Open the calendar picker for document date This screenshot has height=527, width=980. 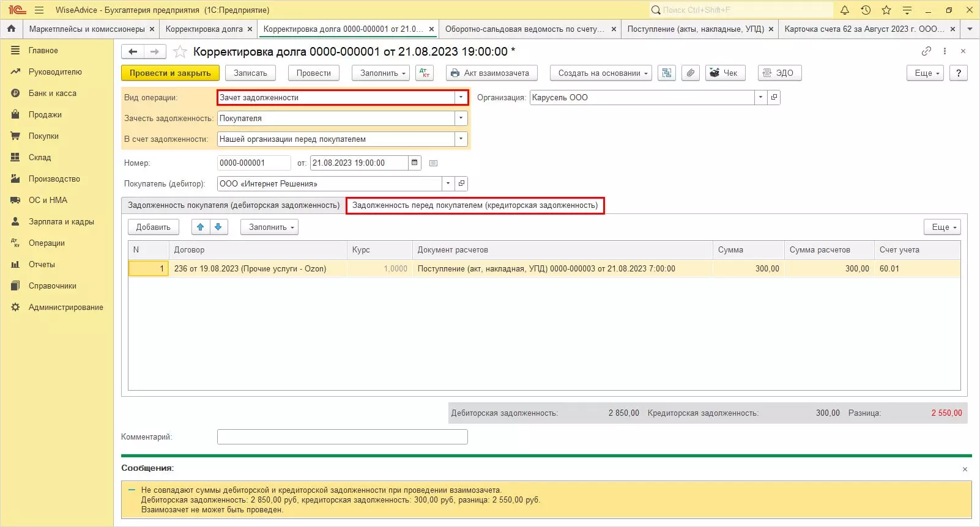415,163
